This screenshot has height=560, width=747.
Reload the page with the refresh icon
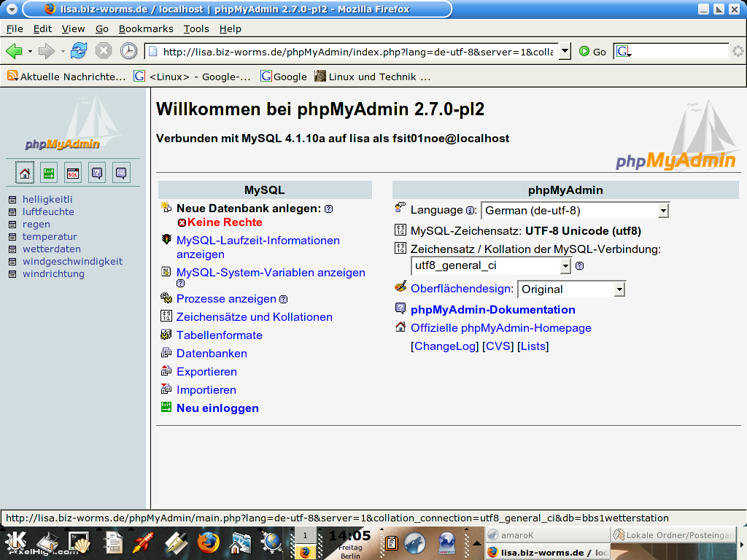point(79,51)
